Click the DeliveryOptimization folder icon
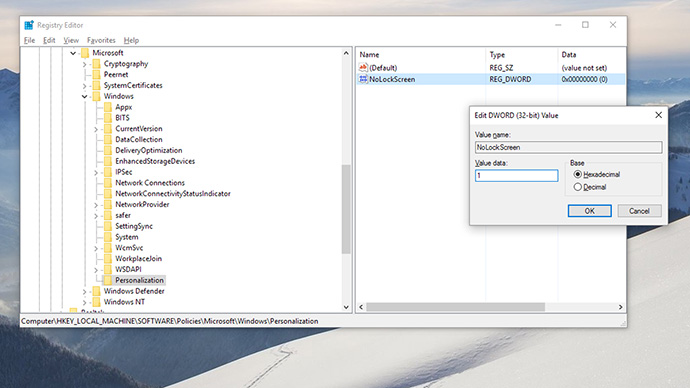This screenshot has height=388, width=690. pyautogui.click(x=108, y=150)
